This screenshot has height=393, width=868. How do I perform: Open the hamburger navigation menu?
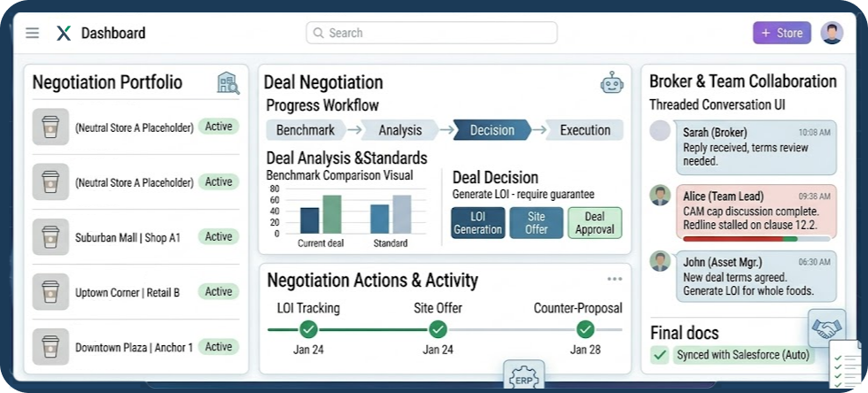32,34
